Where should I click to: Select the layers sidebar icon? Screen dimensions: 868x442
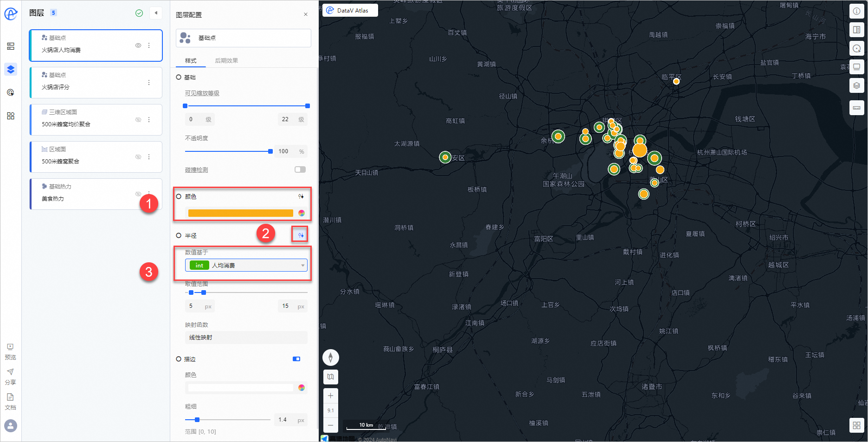[x=11, y=69]
